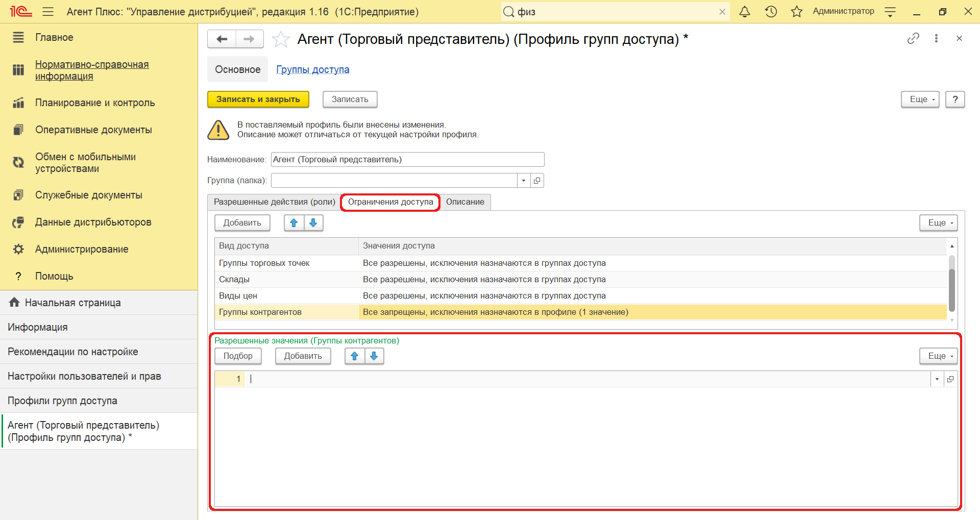Open the Группа (папка) item icon

point(537,180)
